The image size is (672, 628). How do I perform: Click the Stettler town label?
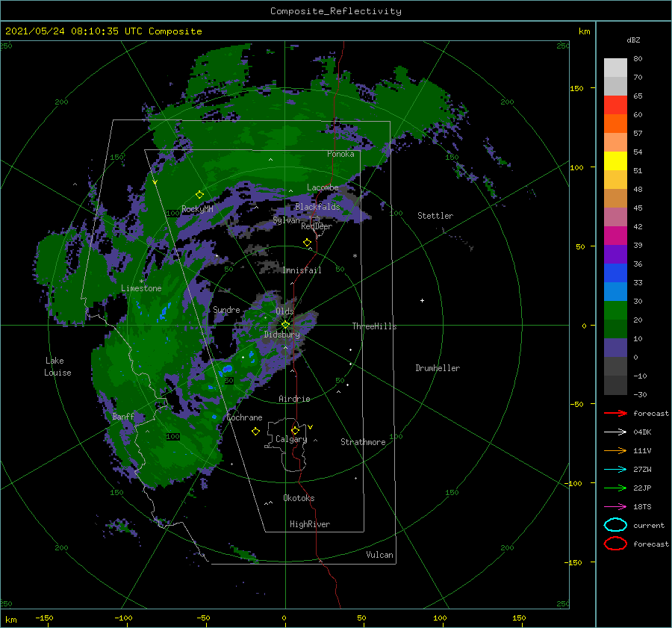(435, 216)
